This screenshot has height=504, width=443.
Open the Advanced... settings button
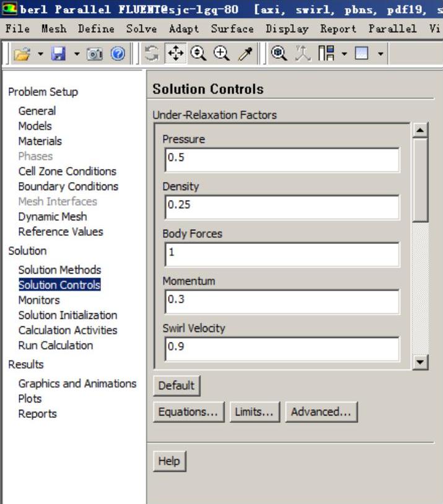(321, 412)
